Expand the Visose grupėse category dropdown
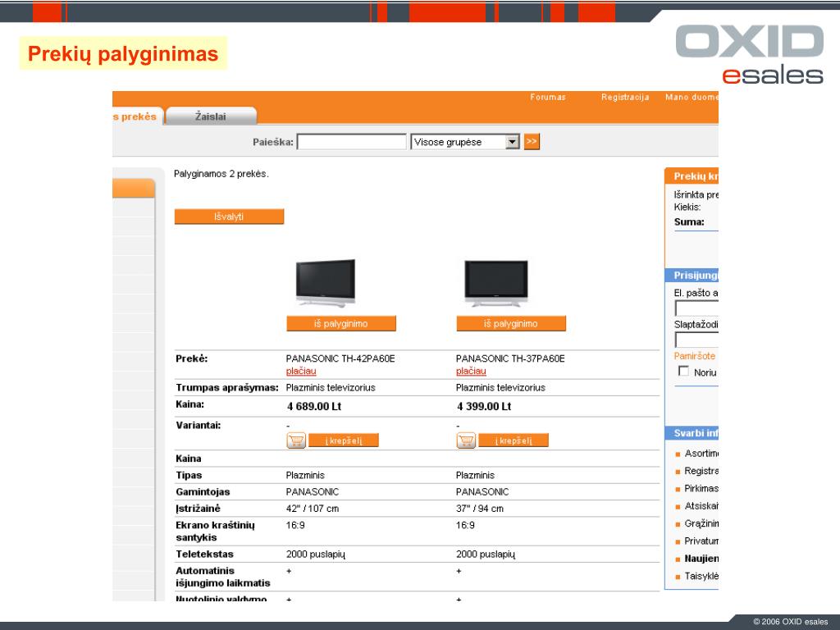 pos(513,142)
